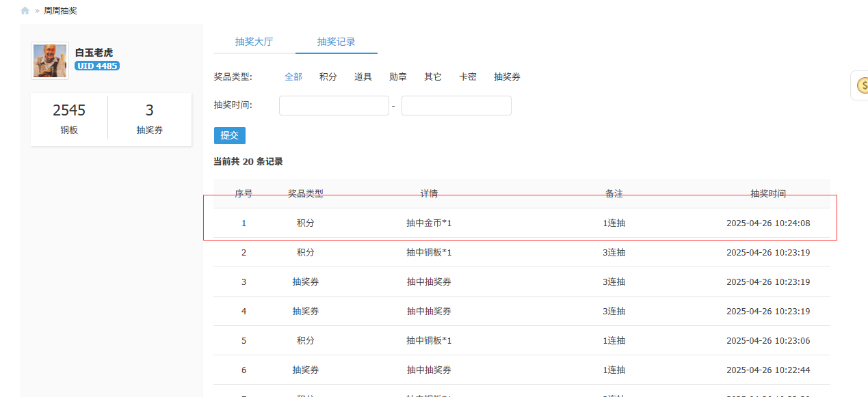Click the 周周抽奖 breadcrumb text
Viewport: 868px width, 397px height.
tap(60, 10)
